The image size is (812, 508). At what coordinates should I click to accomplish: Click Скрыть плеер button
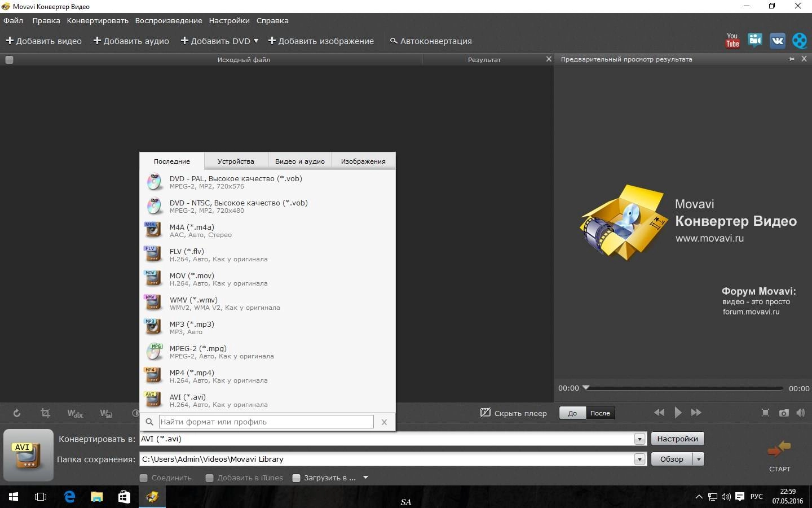[x=514, y=413]
